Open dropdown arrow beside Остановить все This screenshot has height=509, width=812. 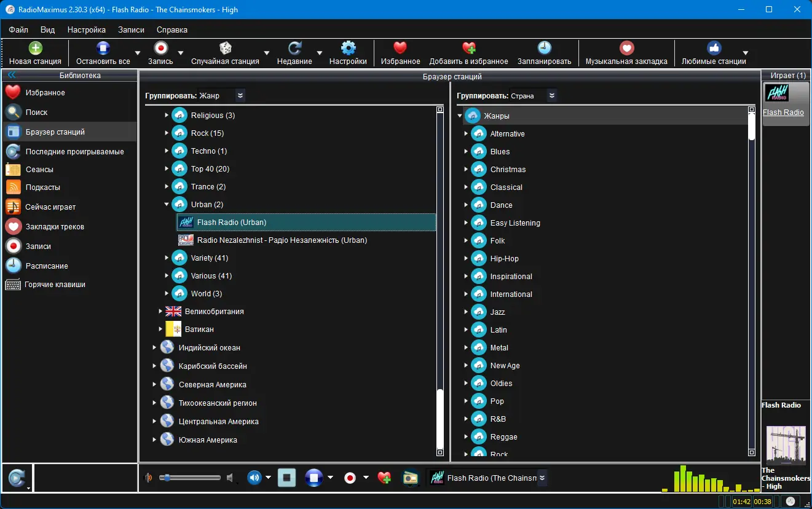[x=138, y=53]
